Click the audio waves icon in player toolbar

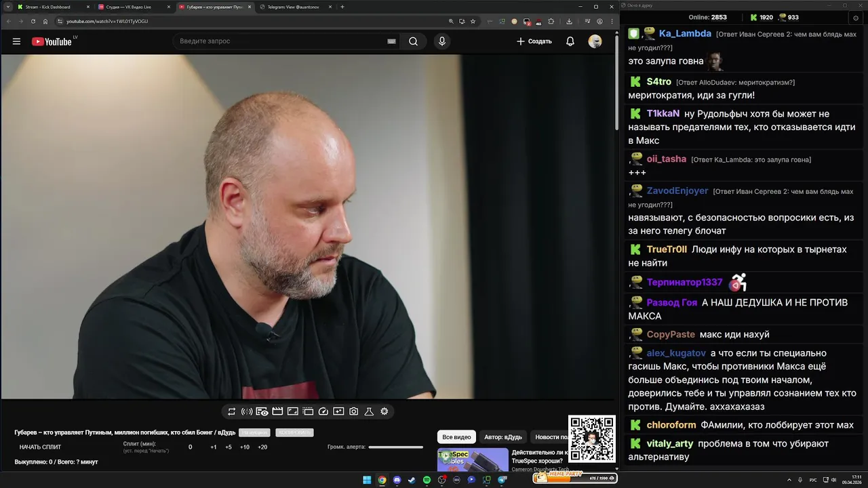247,411
